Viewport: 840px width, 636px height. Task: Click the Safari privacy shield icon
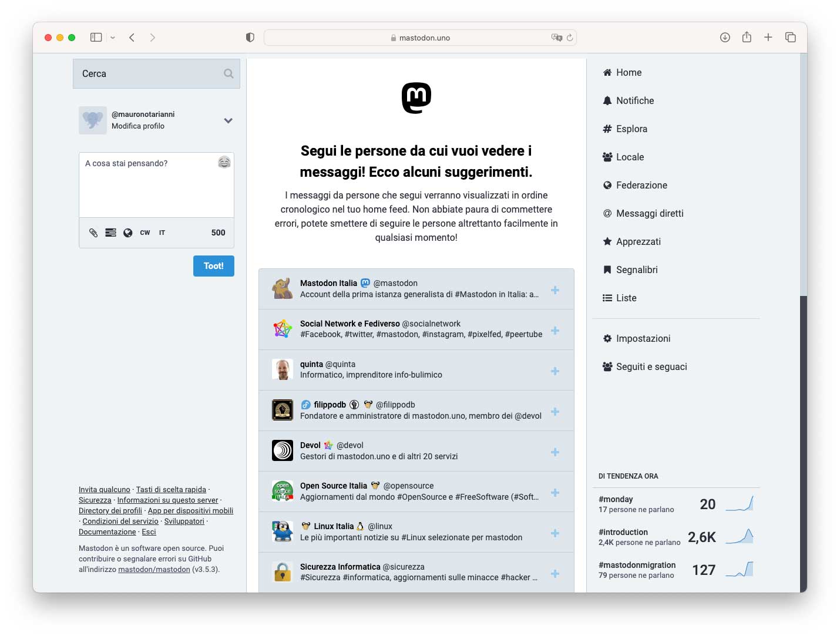250,38
